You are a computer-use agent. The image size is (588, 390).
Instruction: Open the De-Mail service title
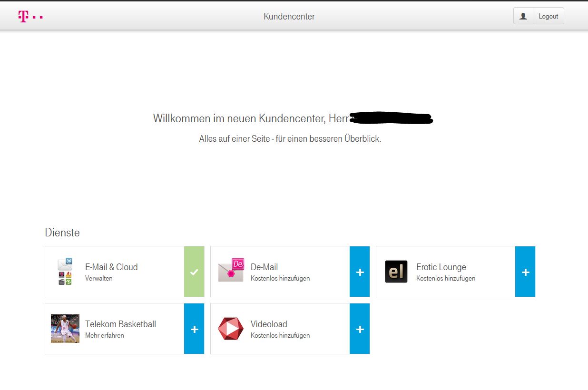click(264, 267)
